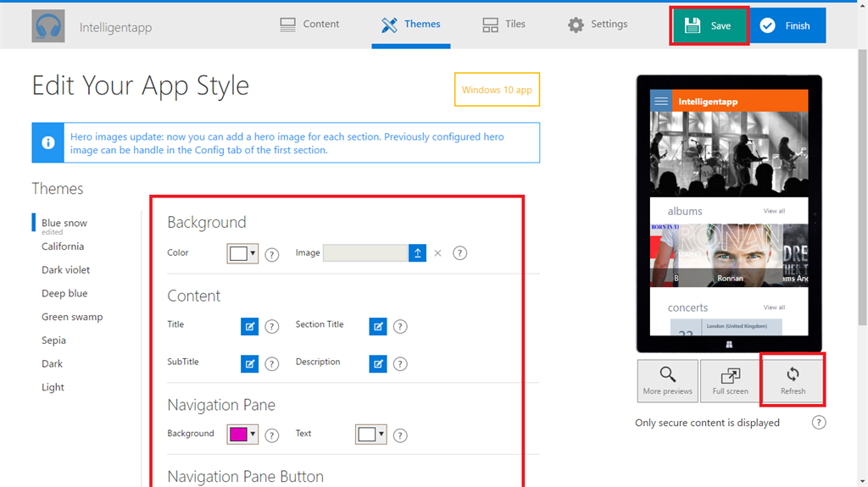Open the preview in Full screen
Screen dimensions: 868x487
(x=730, y=381)
